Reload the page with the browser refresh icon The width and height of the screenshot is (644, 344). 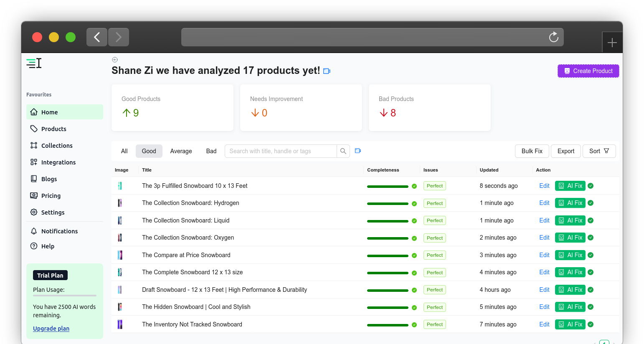554,37
